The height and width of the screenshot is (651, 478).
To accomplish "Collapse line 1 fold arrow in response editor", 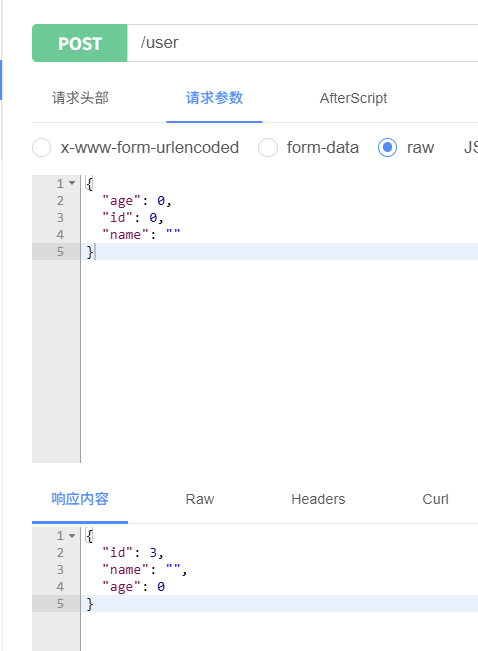I will coord(72,536).
